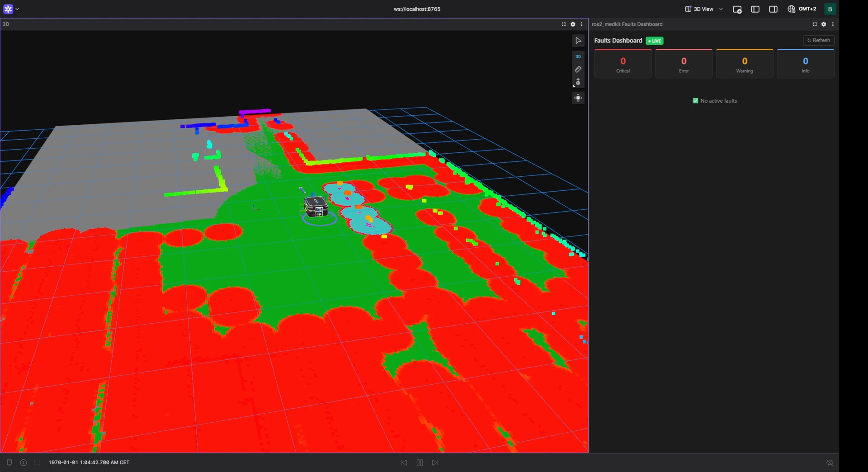868x472 pixels.
Task: Fullscreen the Faults Dashboard panel
Action: point(815,24)
